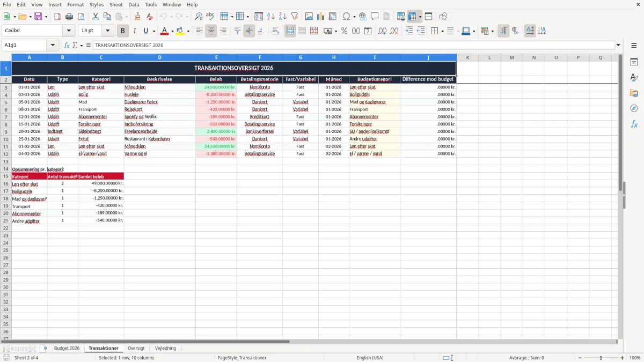Copy the selected cells
This screenshot has width=644, height=362.
(107, 17)
